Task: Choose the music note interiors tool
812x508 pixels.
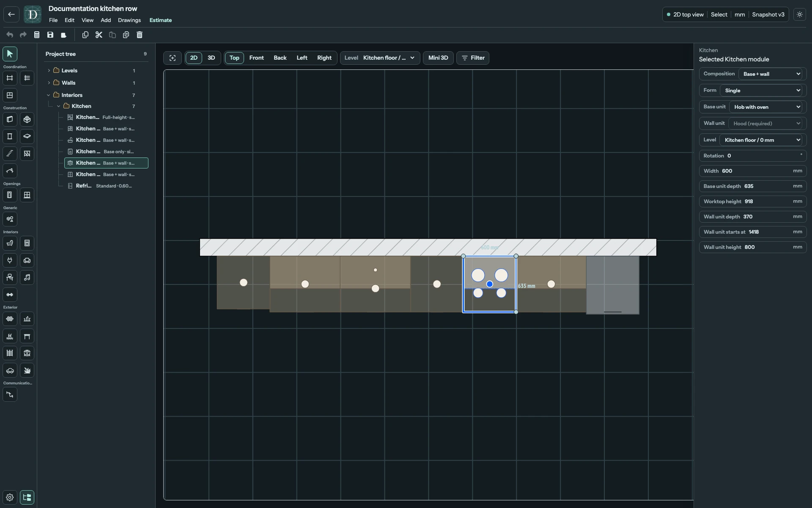Action: [x=27, y=278]
